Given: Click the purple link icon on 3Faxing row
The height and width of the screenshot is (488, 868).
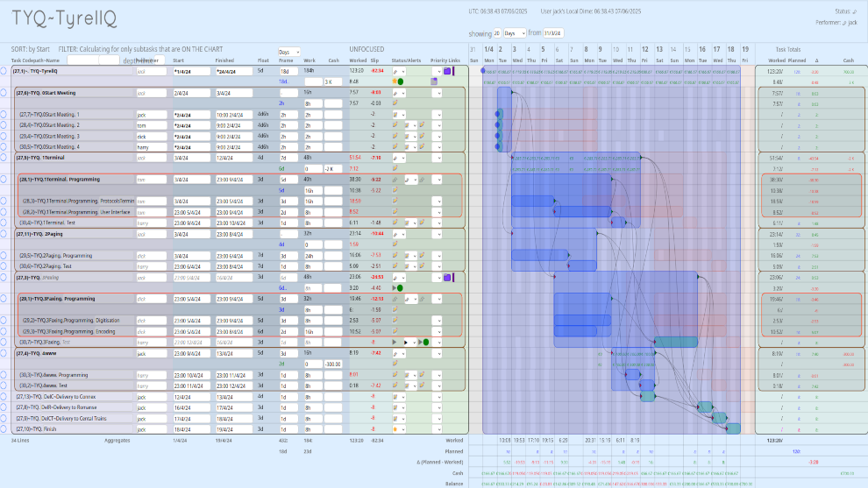Looking at the screenshot, I should coord(447,277).
